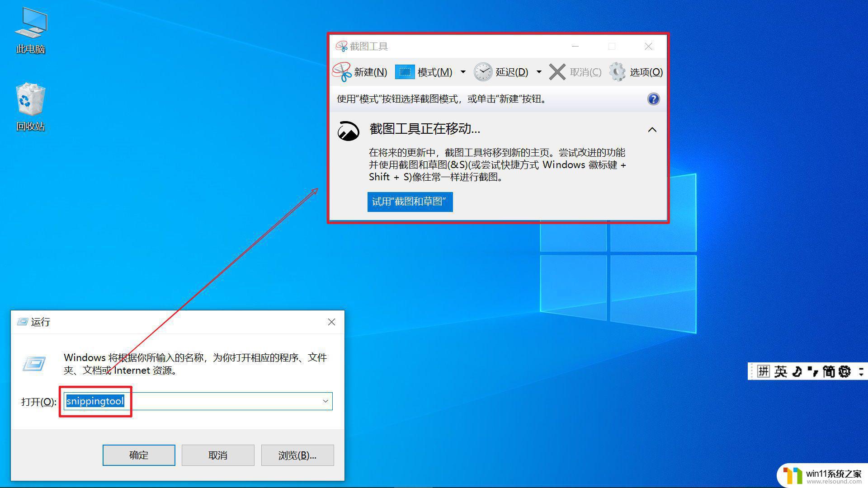Click the 运行 title bar icon
This screenshot has width=868, height=488.
tap(22, 322)
